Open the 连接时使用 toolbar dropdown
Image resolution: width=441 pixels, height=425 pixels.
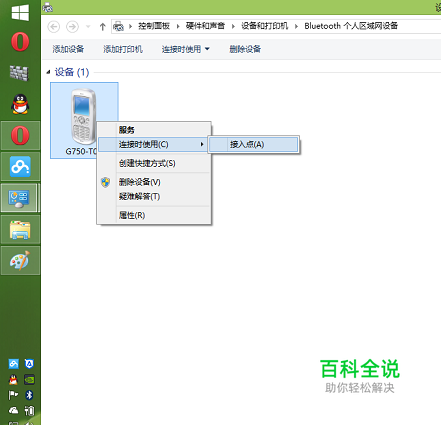(186, 49)
